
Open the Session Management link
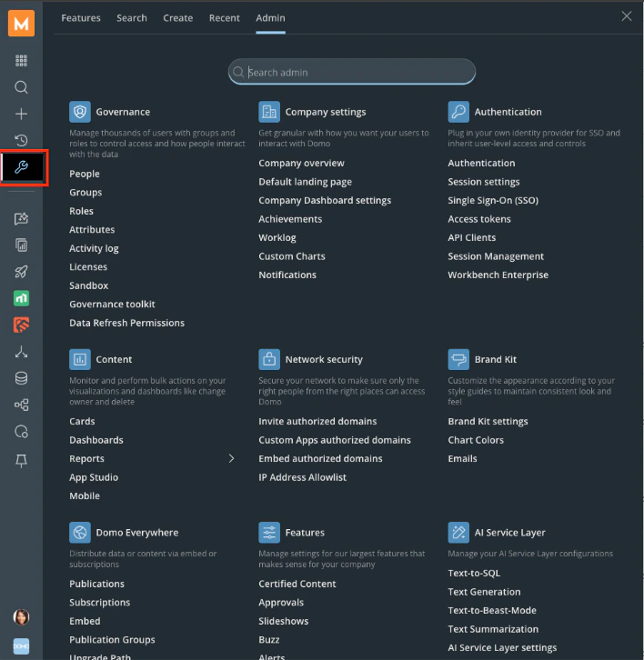click(x=496, y=256)
